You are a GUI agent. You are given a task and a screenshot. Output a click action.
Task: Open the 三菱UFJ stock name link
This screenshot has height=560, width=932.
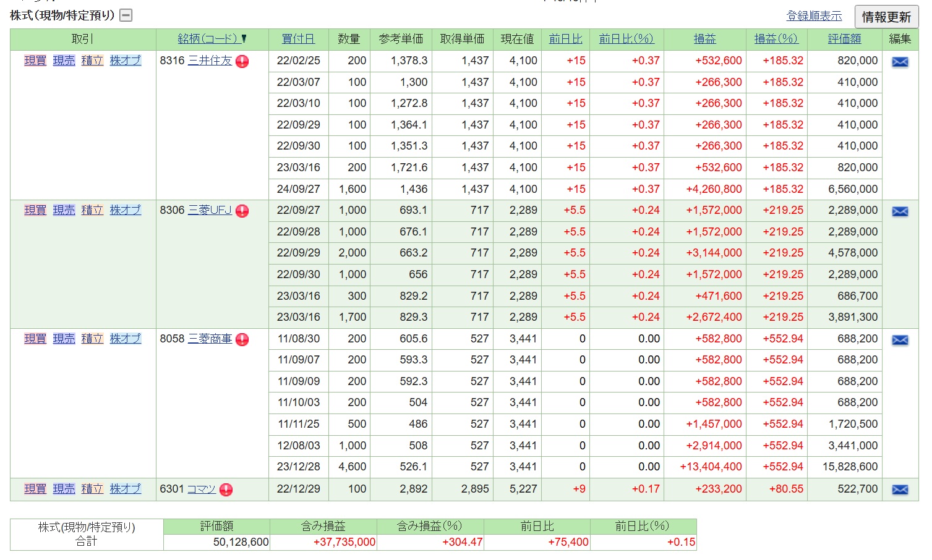point(210,210)
